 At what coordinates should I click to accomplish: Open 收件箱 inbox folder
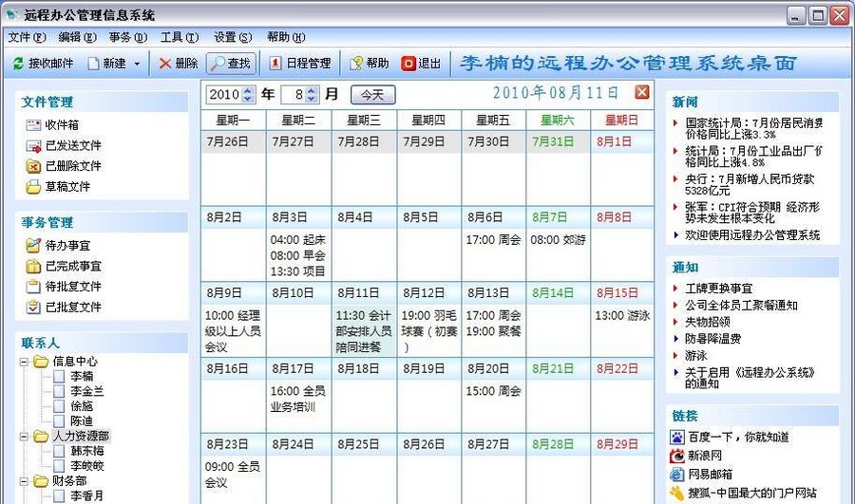[52, 124]
